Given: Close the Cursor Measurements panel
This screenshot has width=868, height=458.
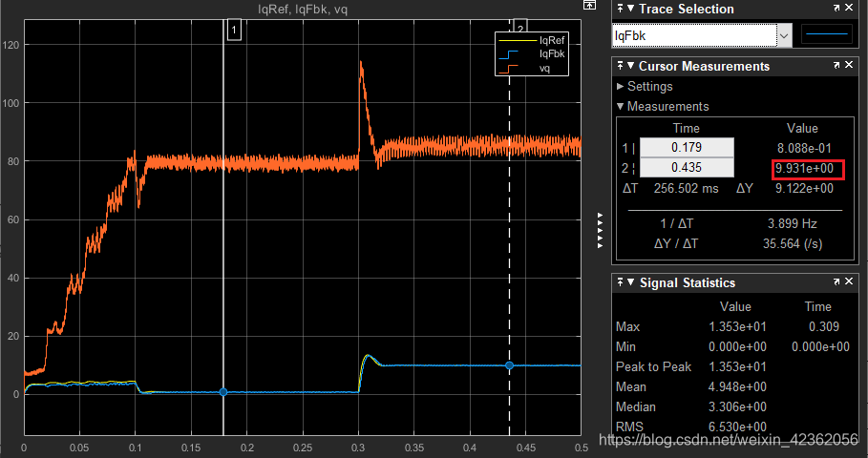Looking at the screenshot, I should click(x=849, y=65).
